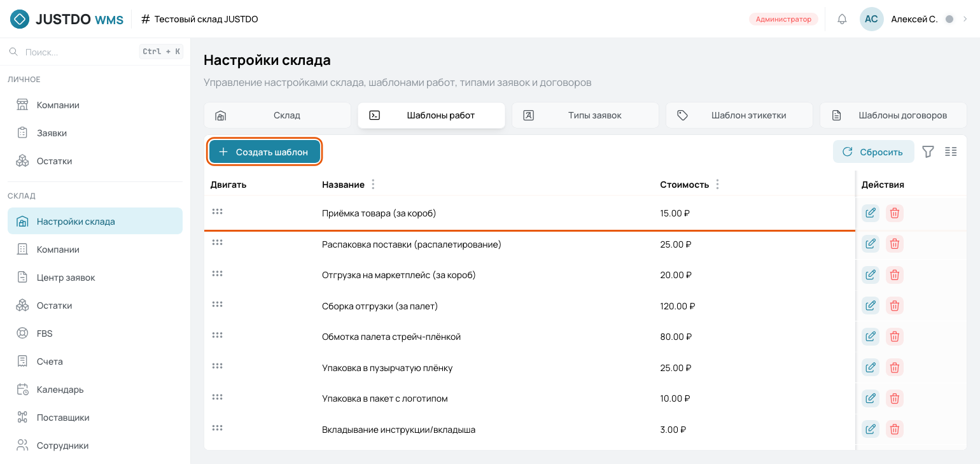
Task: Open the Название column options menu
Action: (373, 185)
